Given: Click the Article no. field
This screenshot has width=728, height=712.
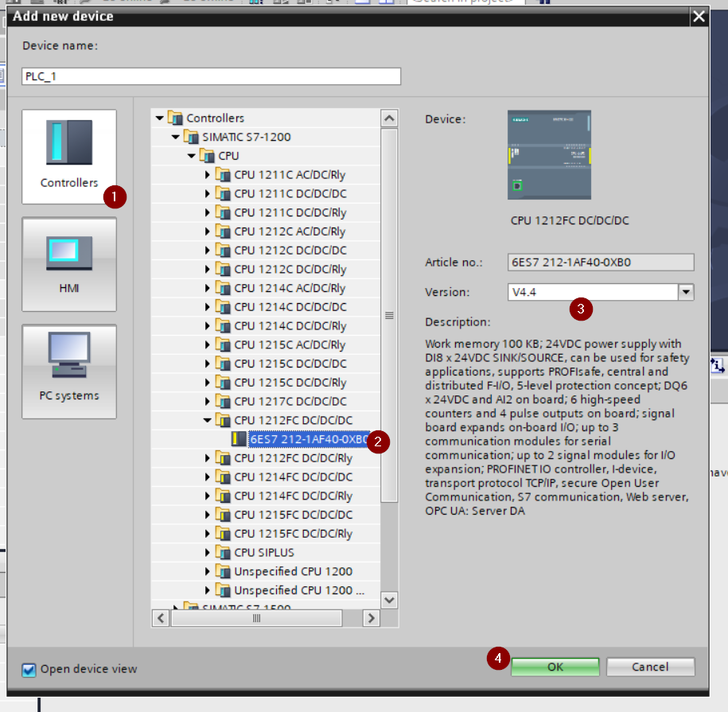Looking at the screenshot, I should 601,263.
